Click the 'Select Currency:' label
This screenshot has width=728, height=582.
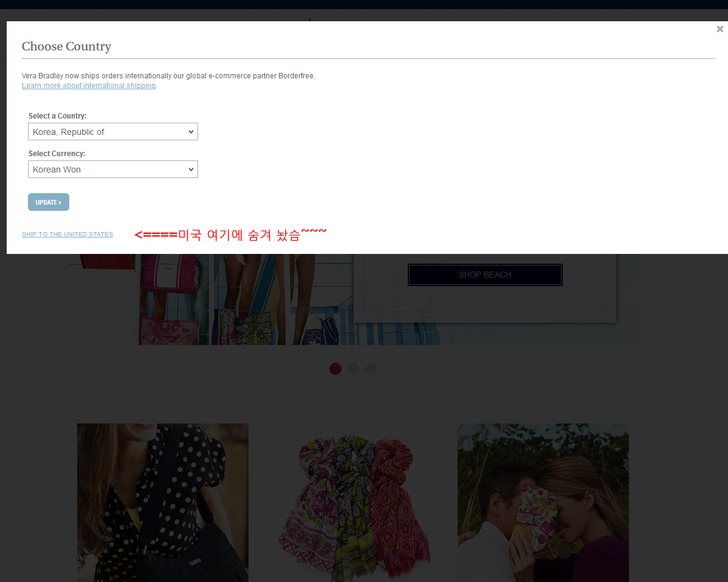57,154
